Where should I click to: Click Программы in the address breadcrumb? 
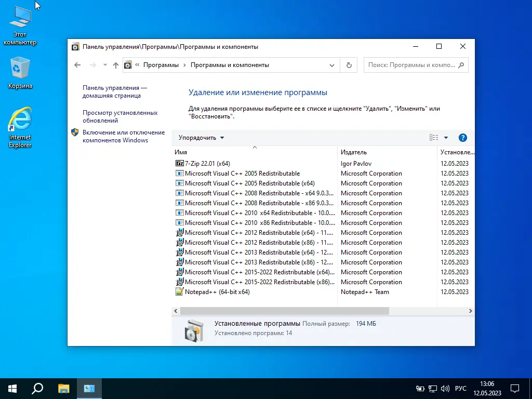(161, 65)
